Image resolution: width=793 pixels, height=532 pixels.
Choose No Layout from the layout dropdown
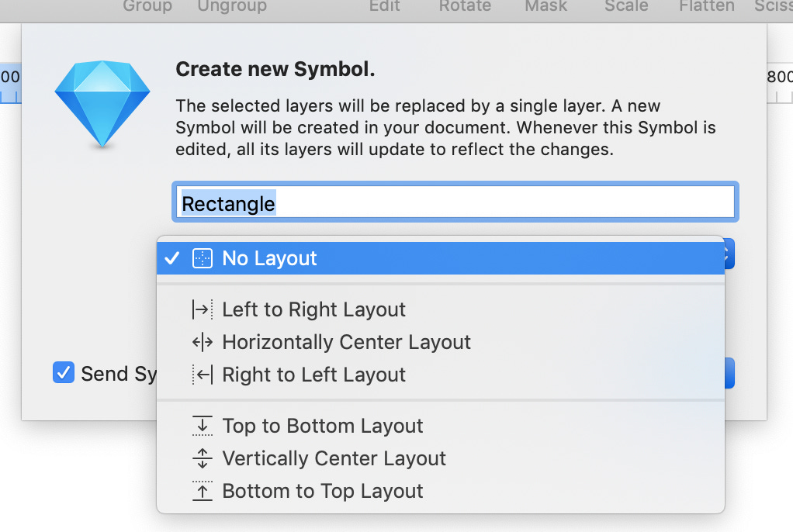[x=272, y=258]
